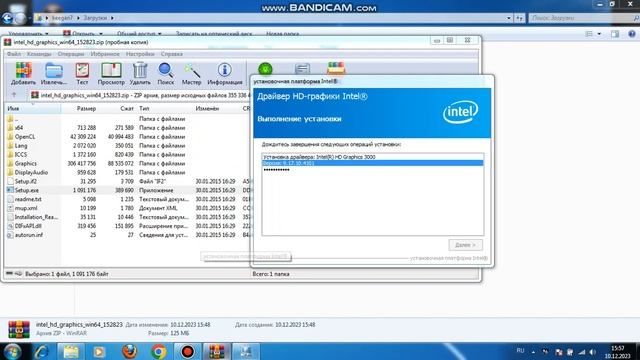The image size is (640, 360).
Task: Select the mup.xml file
Action: [127, 208]
